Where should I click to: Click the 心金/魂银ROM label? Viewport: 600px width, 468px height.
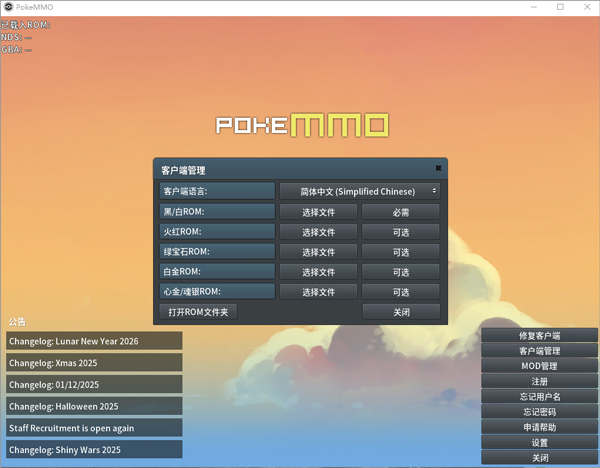coord(217,292)
